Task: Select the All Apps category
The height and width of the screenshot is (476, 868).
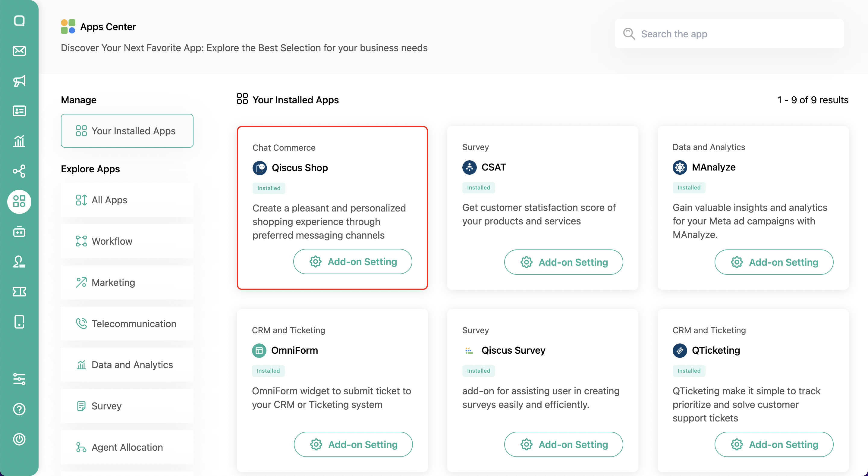Action: (127, 200)
